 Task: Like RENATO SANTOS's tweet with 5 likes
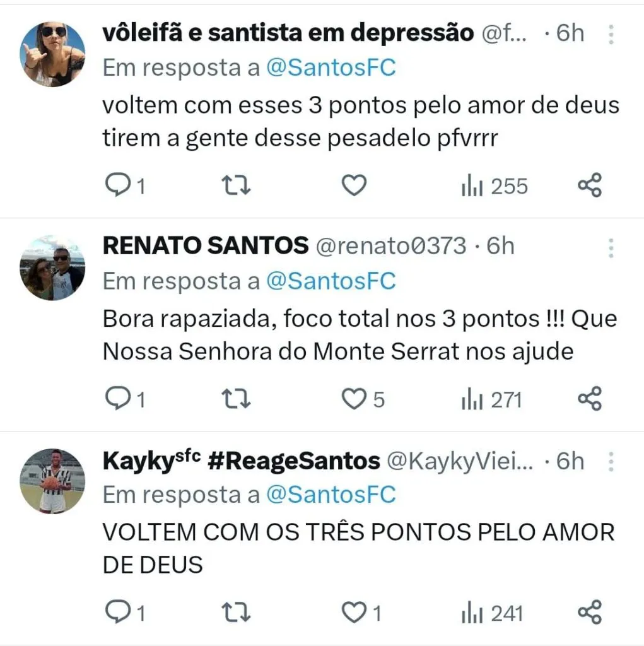click(354, 399)
